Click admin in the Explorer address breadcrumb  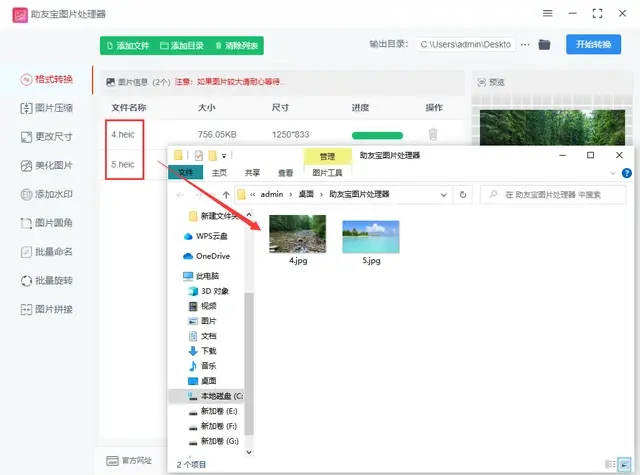click(272, 194)
